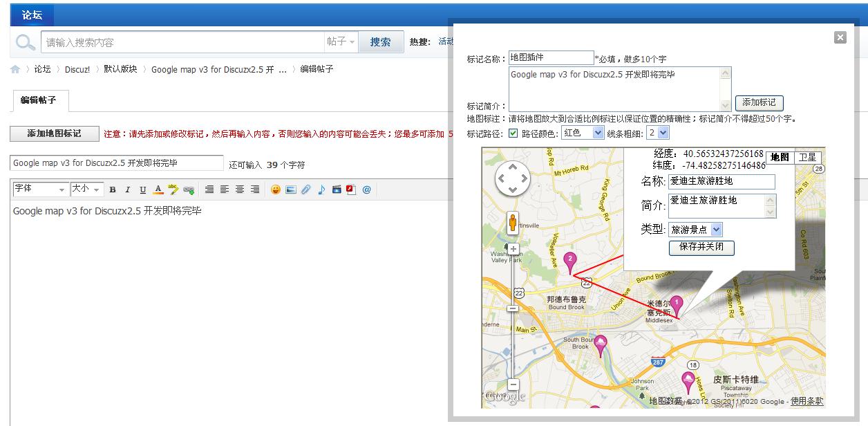Click the attachment paperclip icon

coord(306,189)
